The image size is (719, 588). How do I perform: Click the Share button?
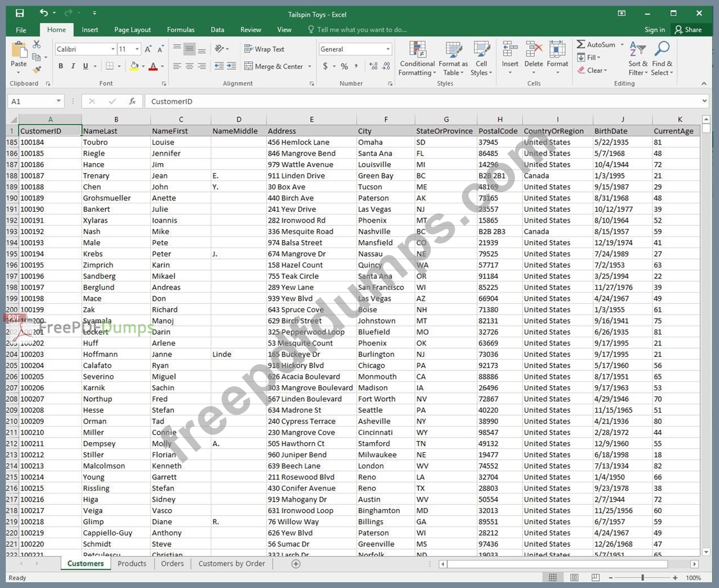click(688, 30)
